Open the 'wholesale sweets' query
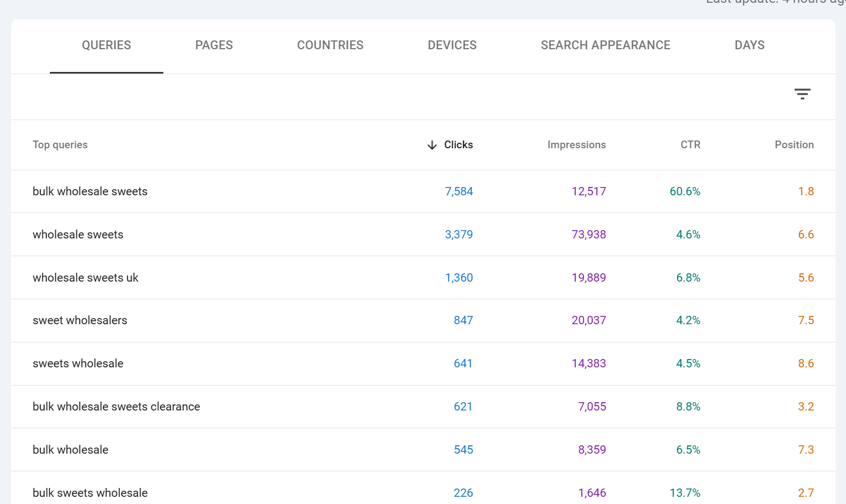 coord(78,235)
